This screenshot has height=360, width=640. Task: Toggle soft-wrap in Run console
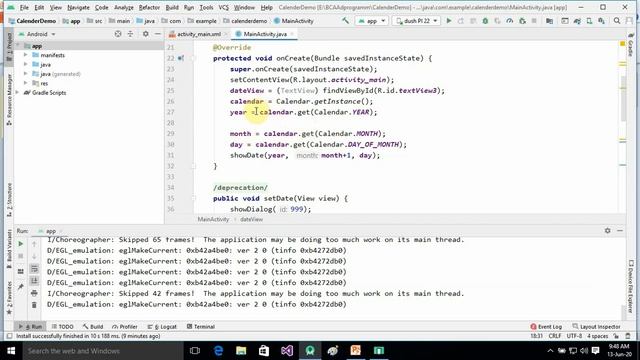pyautogui.click(x=34, y=269)
